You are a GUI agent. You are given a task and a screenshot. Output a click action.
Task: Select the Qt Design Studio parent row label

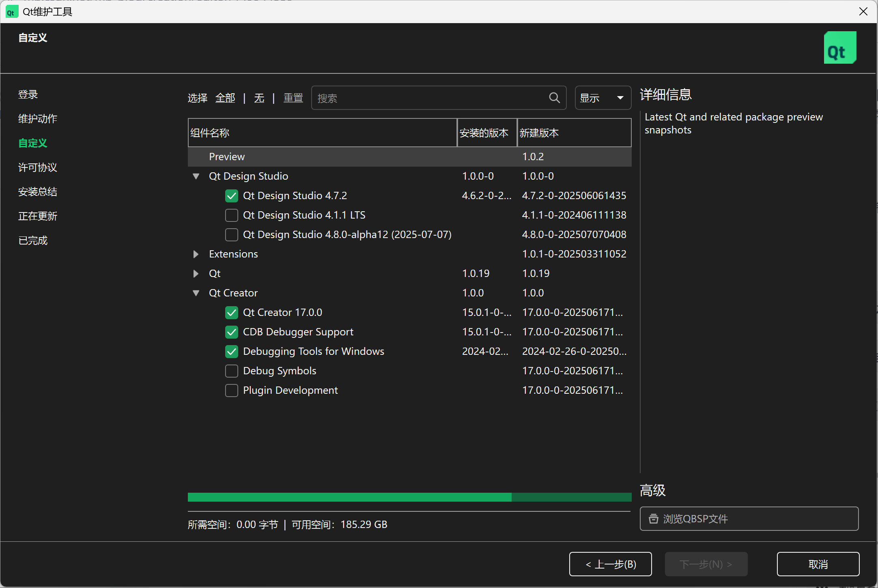[x=248, y=176]
